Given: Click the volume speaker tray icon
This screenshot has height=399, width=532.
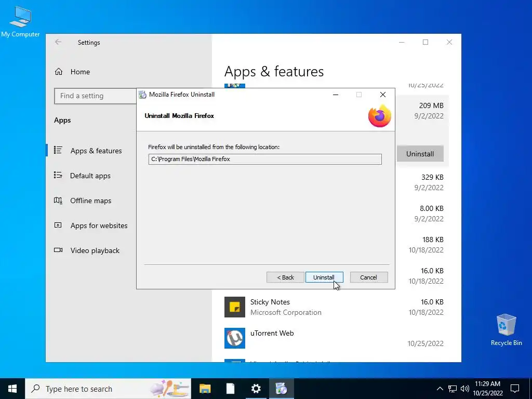Looking at the screenshot, I should [x=465, y=389].
